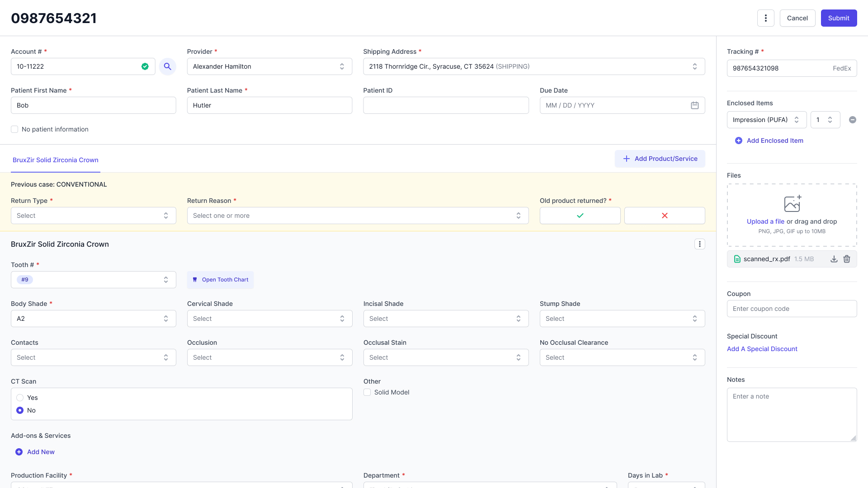Enable the Solid Model checkbox
The image size is (868, 488).
click(367, 392)
